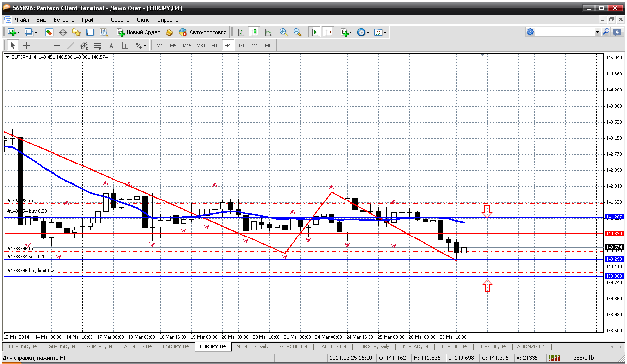Open the Market Watch panel icon
627x364 pixels.
tap(49, 32)
